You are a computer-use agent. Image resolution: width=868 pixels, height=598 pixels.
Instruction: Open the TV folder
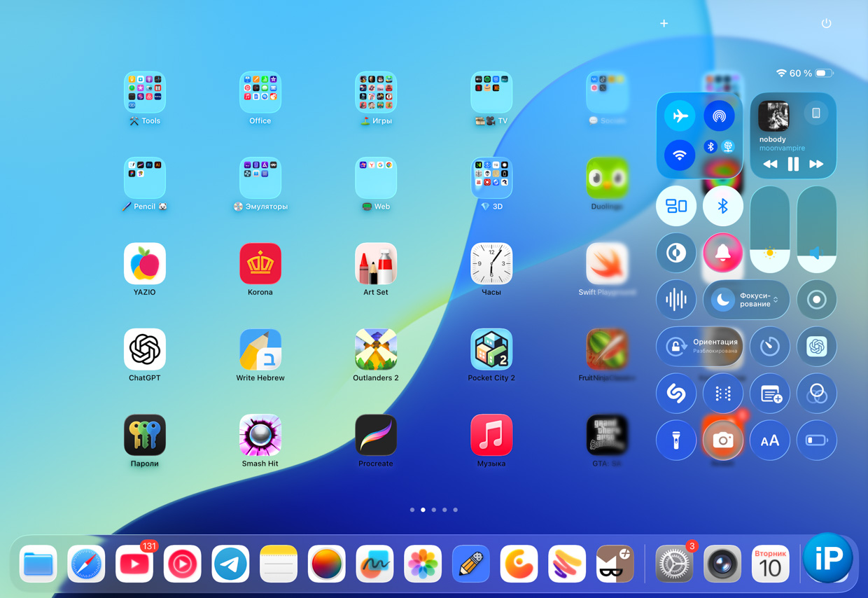click(x=491, y=92)
